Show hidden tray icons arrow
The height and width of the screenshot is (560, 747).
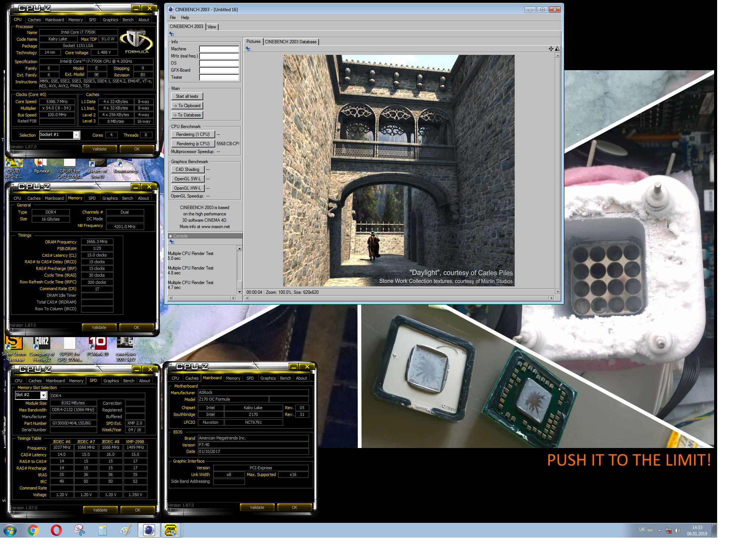tap(659, 531)
